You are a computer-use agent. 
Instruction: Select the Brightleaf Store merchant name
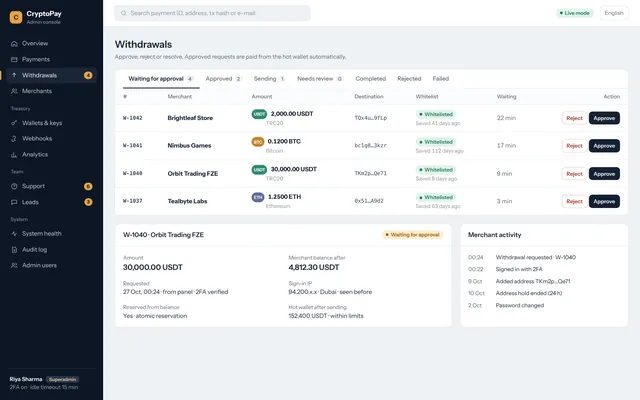pos(190,118)
